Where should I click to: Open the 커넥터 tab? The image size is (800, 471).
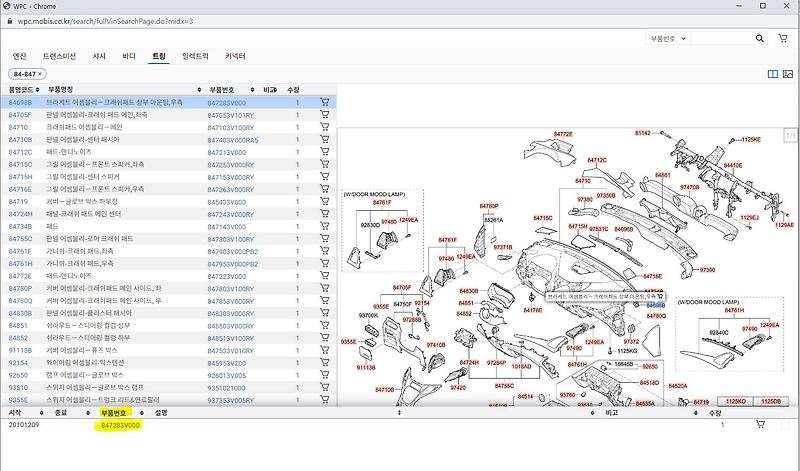click(235, 56)
